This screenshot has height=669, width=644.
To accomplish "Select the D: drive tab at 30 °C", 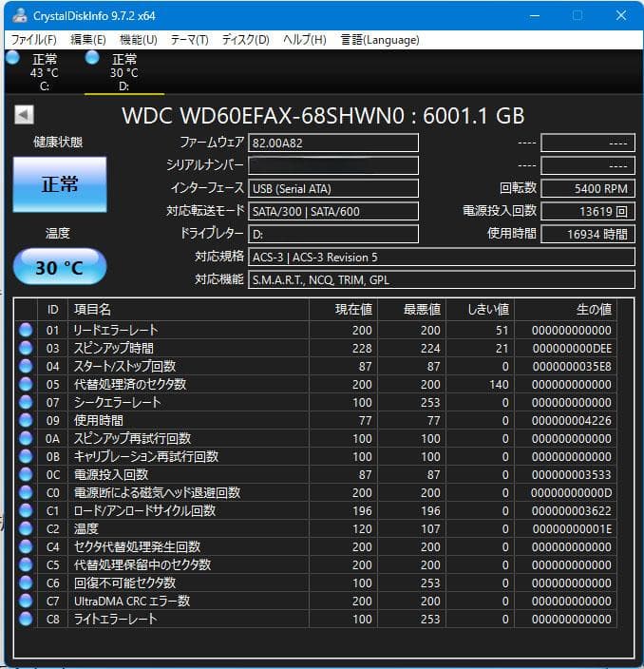I will [124, 71].
